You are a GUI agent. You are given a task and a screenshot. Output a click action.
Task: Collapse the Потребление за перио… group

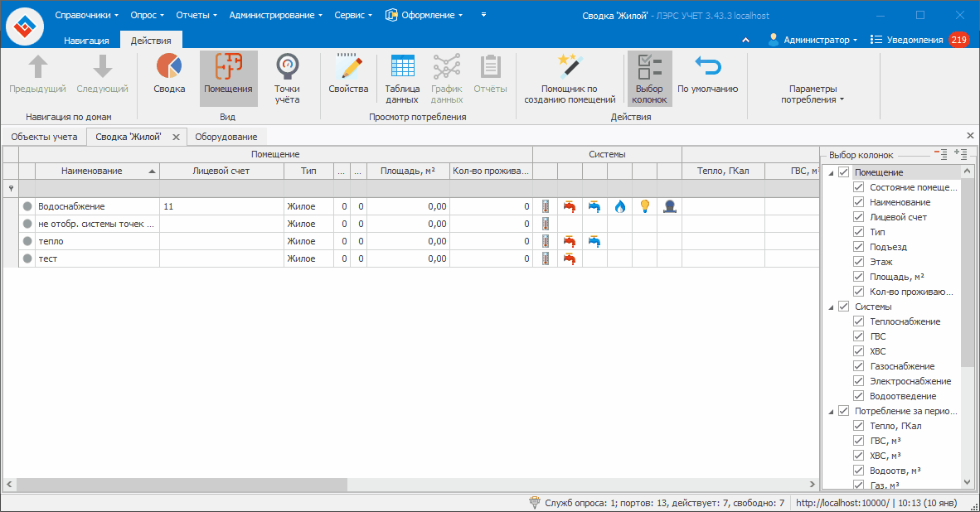click(832, 411)
